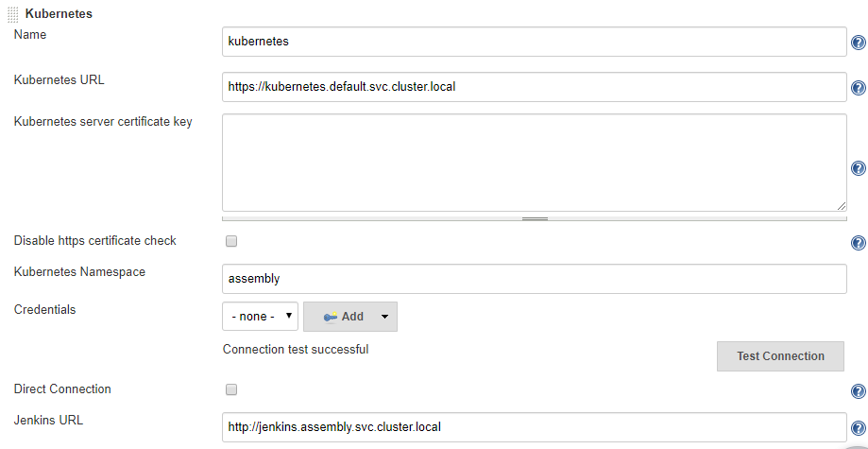Open help for Kubernetes URL field
This screenshot has height=449, width=868.
tap(858, 88)
